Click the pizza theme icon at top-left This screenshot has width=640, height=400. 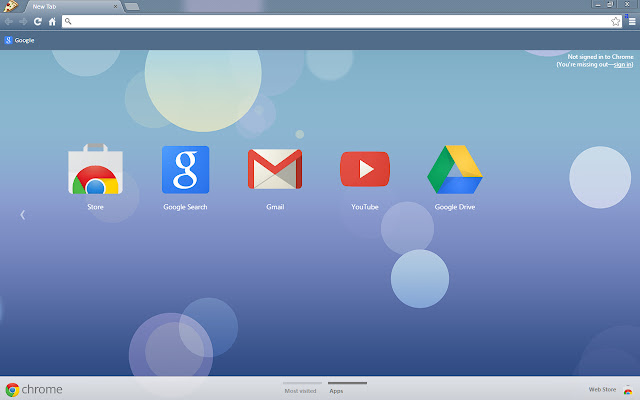tap(11, 6)
